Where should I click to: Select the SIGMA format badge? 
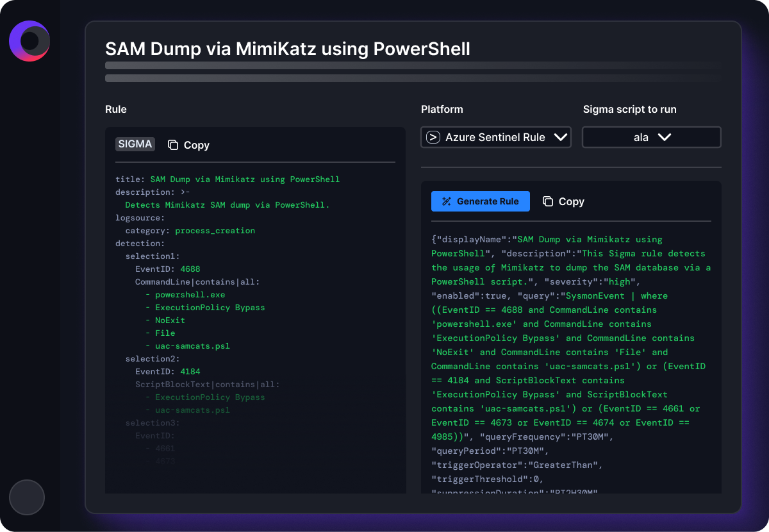tap(135, 144)
